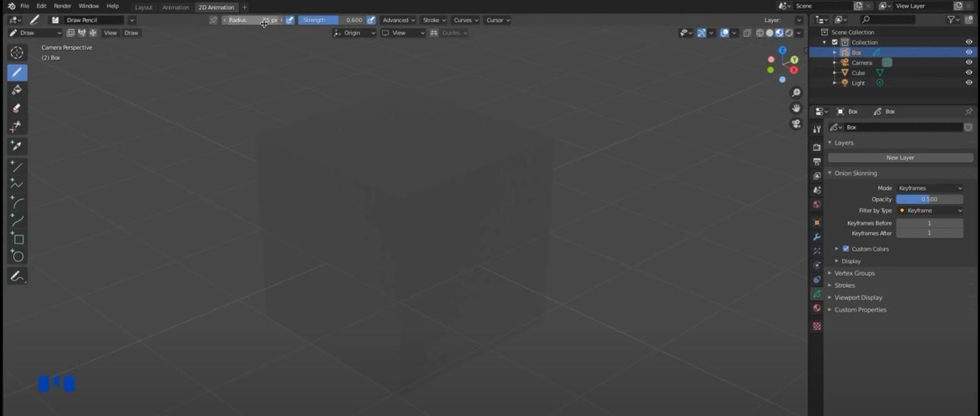The image size is (980, 416).
Task: Select the Erase tool
Action: click(x=16, y=108)
